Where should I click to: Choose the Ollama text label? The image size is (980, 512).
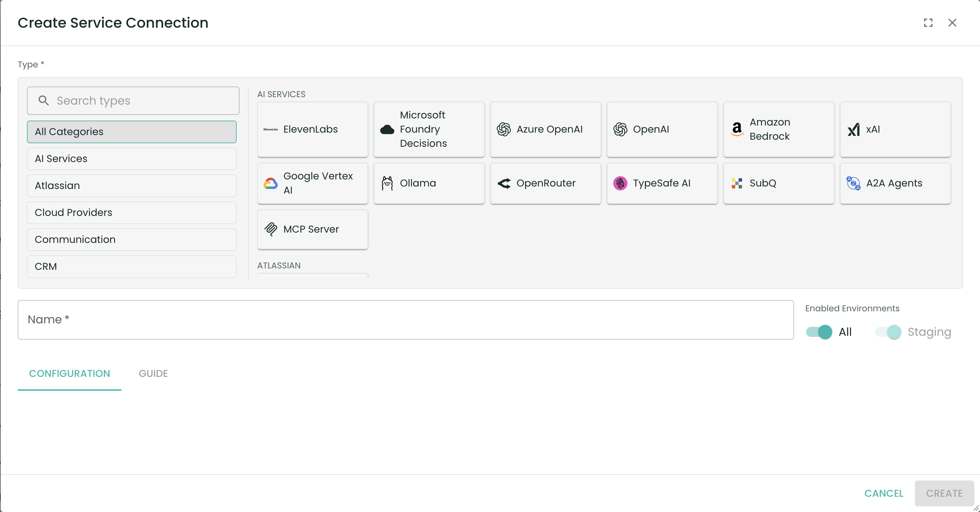(x=418, y=183)
